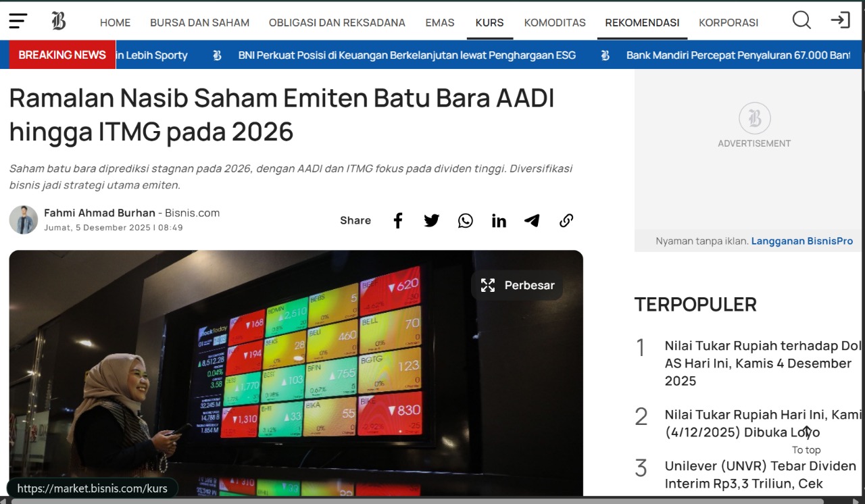This screenshot has height=504, width=865.
Task: Click Langganan BisnisPro link
Action: (x=802, y=241)
